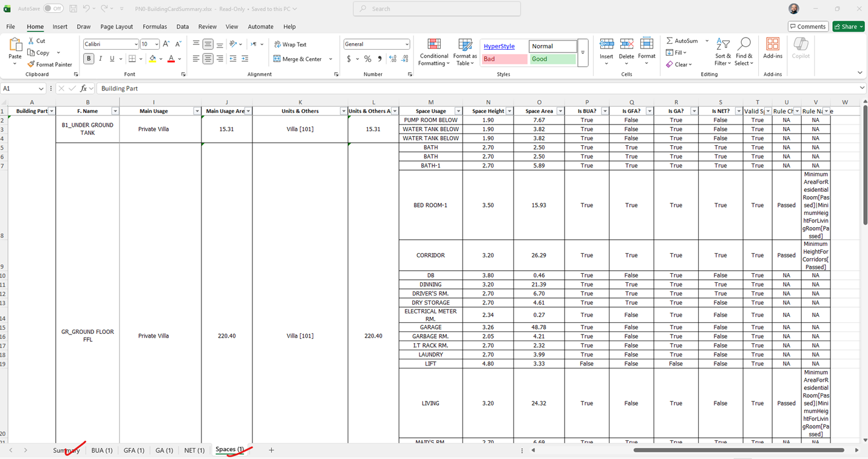Open the General number format dropdown

[x=407, y=44]
